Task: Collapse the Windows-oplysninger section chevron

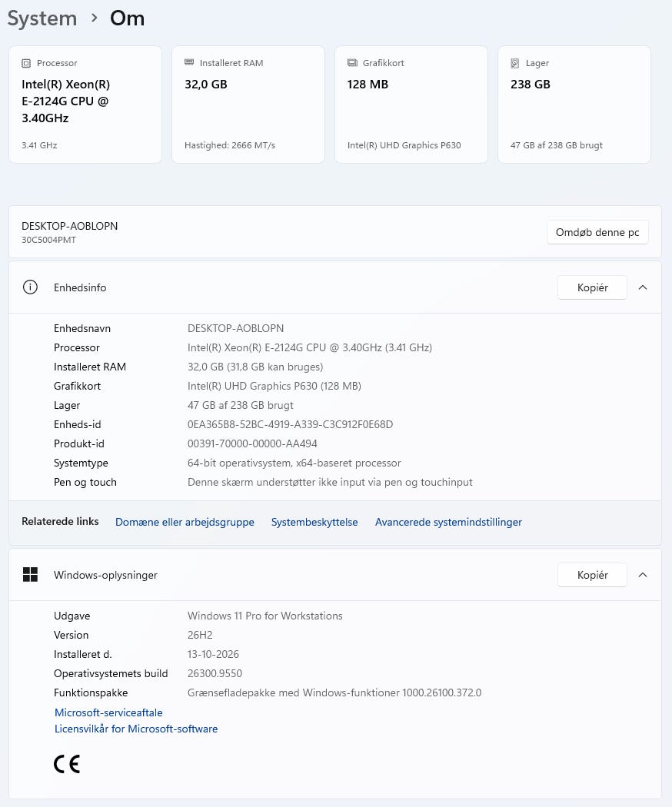Action: click(643, 575)
